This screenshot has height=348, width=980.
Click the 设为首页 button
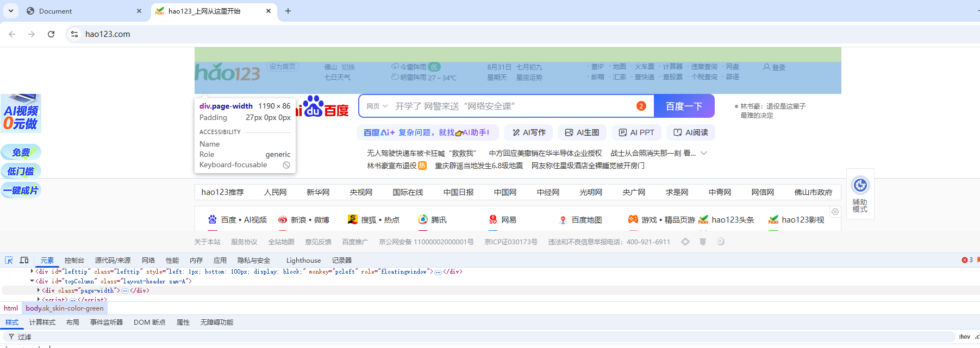tap(282, 67)
